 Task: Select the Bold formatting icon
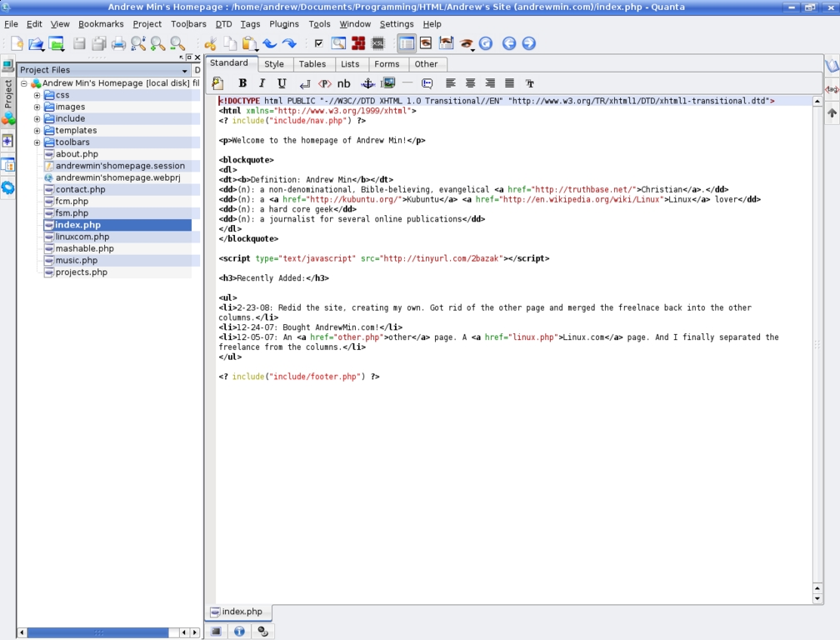point(242,83)
